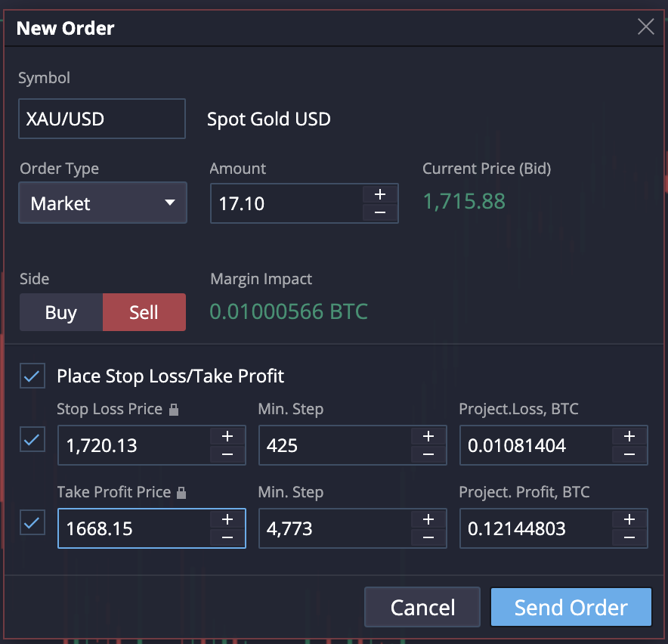The height and width of the screenshot is (644, 668).
Task: Click the lock icon beside Stop Loss Price
Action: (174, 410)
